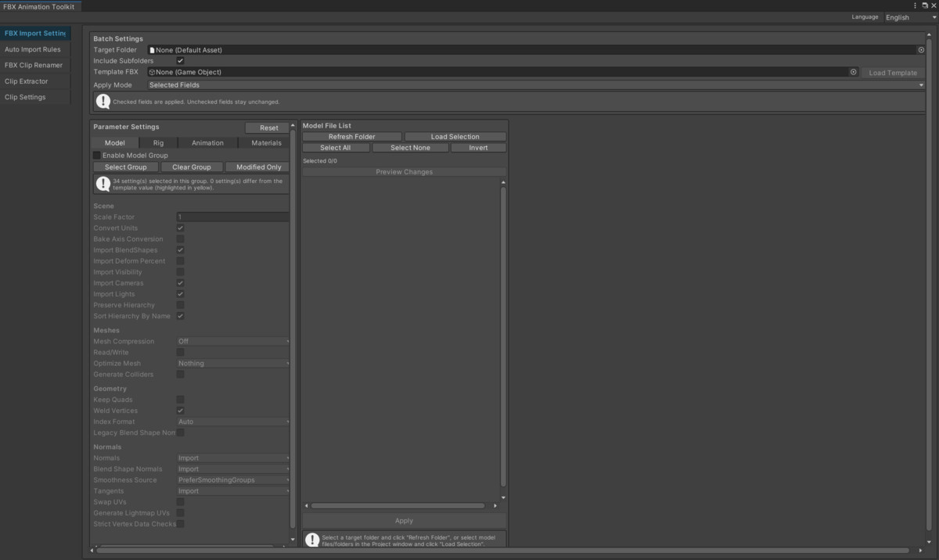Enable the Model Group checkbox
The width and height of the screenshot is (939, 560).
[97, 156]
